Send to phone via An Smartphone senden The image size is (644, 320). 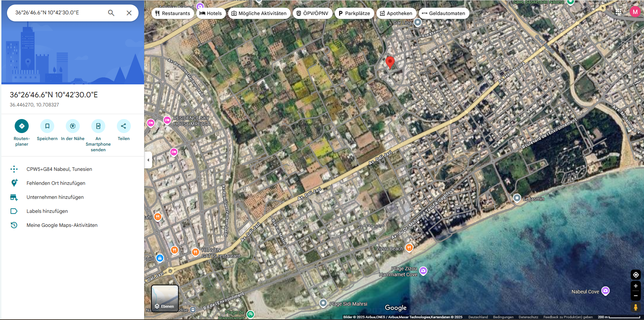pyautogui.click(x=98, y=126)
